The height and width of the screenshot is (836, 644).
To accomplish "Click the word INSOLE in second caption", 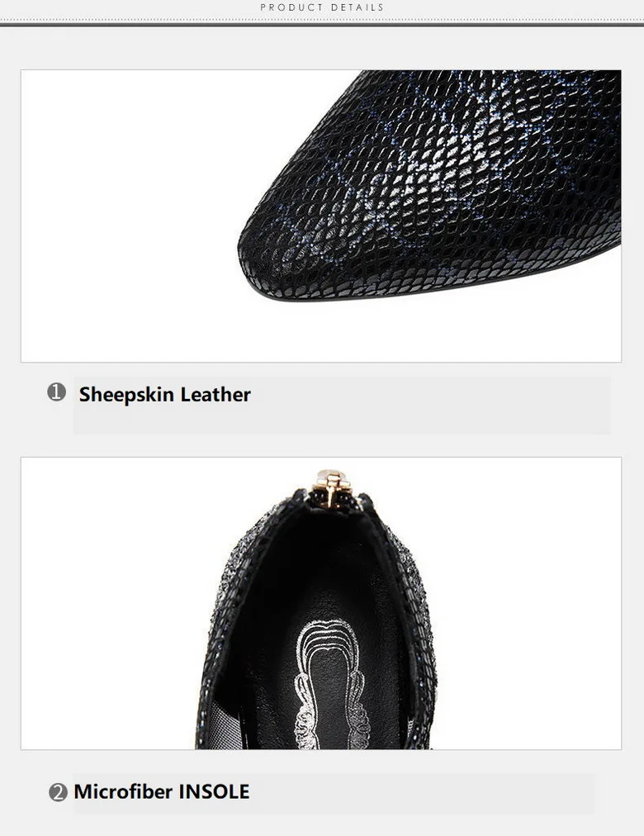I will 214,791.
